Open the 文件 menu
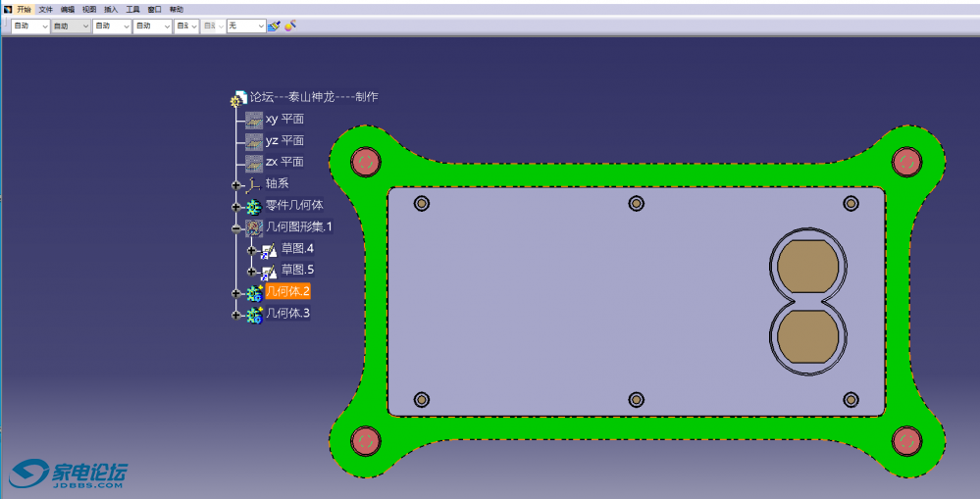Screen dimensions: 980x499 coord(45,9)
